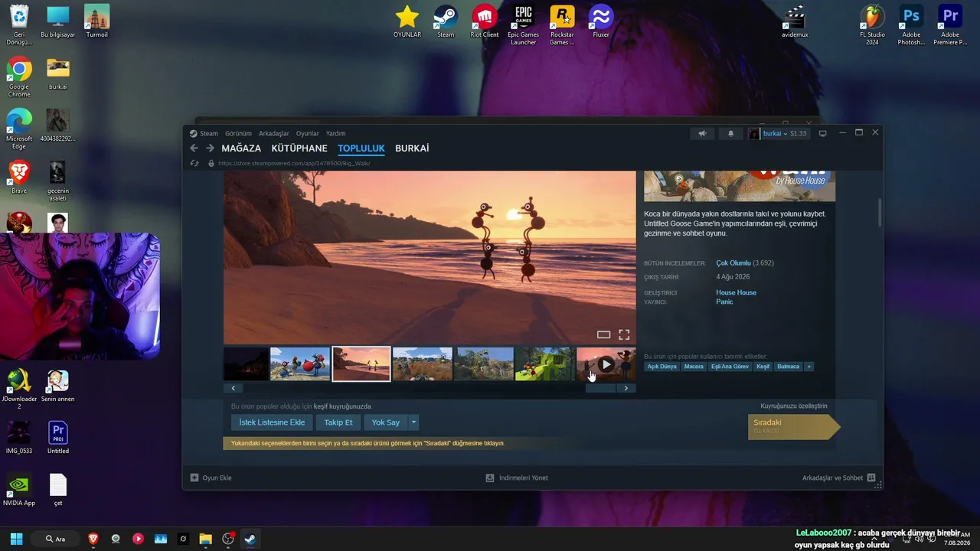Filter by the Açık Dünya tag
The image size is (980, 551).
coord(662,367)
